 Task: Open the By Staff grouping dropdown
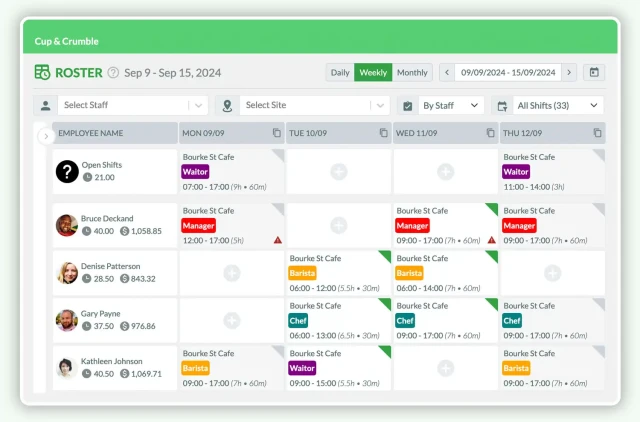pyautogui.click(x=451, y=106)
